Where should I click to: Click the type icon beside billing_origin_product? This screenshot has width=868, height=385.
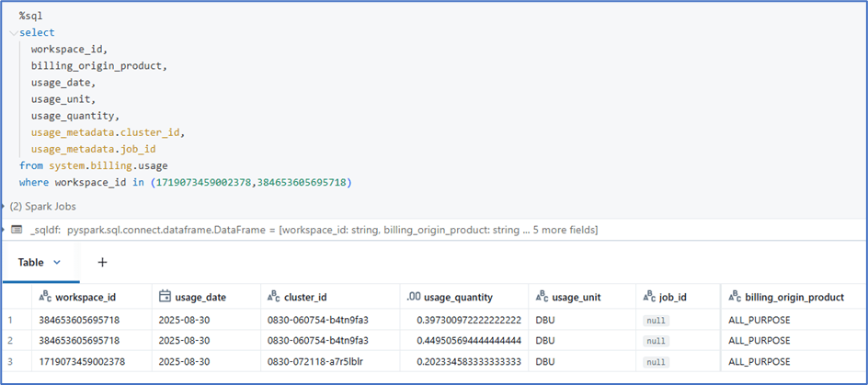pyautogui.click(x=735, y=298)
